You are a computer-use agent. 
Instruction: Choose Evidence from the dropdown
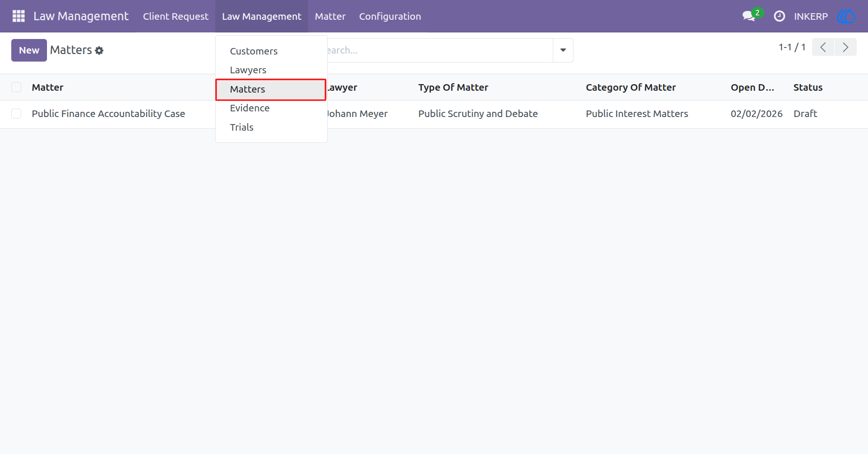271,108
